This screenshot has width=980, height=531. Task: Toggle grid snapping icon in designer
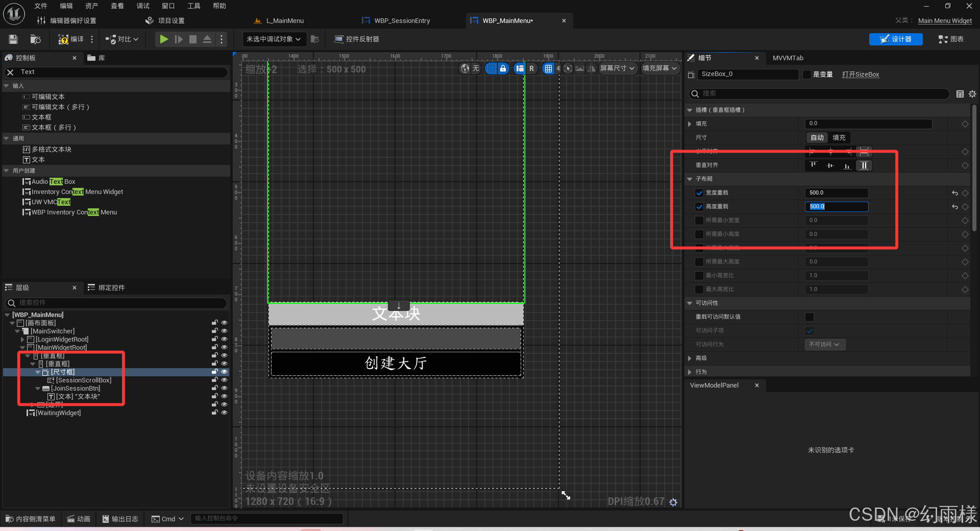click(x=548, y=68)
